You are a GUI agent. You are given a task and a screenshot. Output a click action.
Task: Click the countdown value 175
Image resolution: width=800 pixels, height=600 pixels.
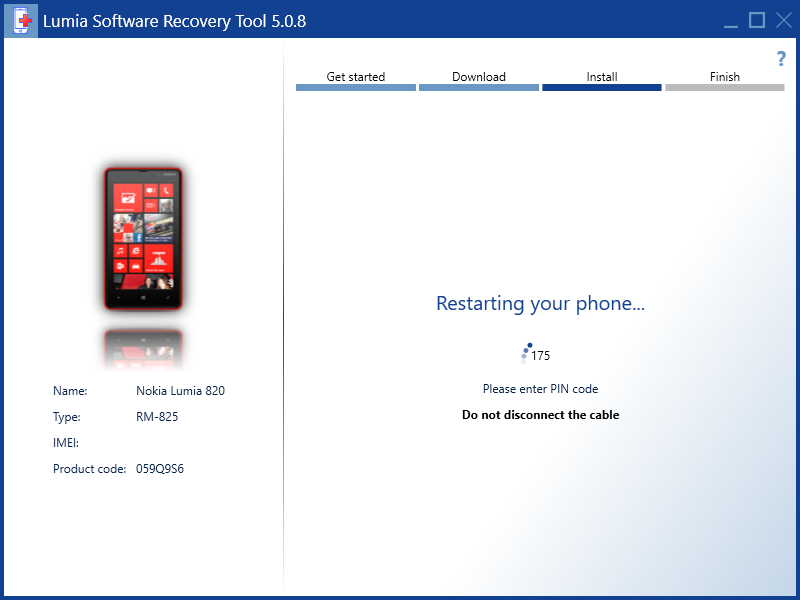pyautogui.click(x=540, y=356)
